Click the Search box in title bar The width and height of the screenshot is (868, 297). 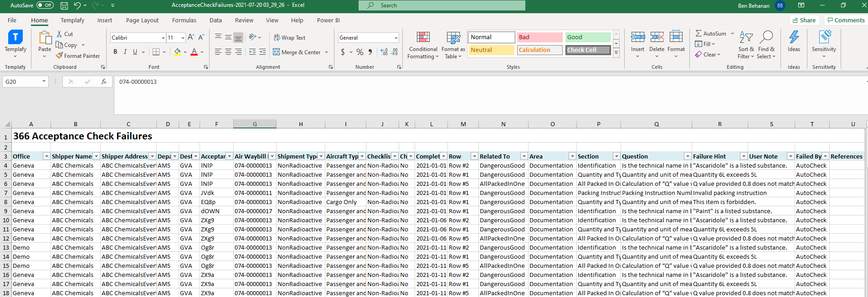click(442, 5)
